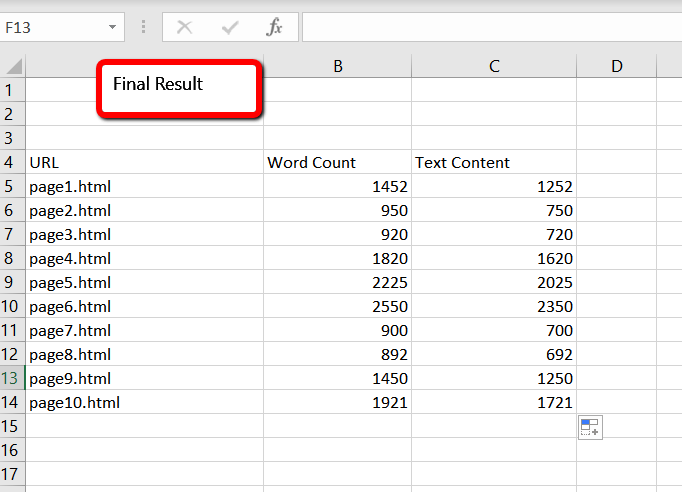Select the page6.html cell

pyautogui.click(x=145, y=306)
